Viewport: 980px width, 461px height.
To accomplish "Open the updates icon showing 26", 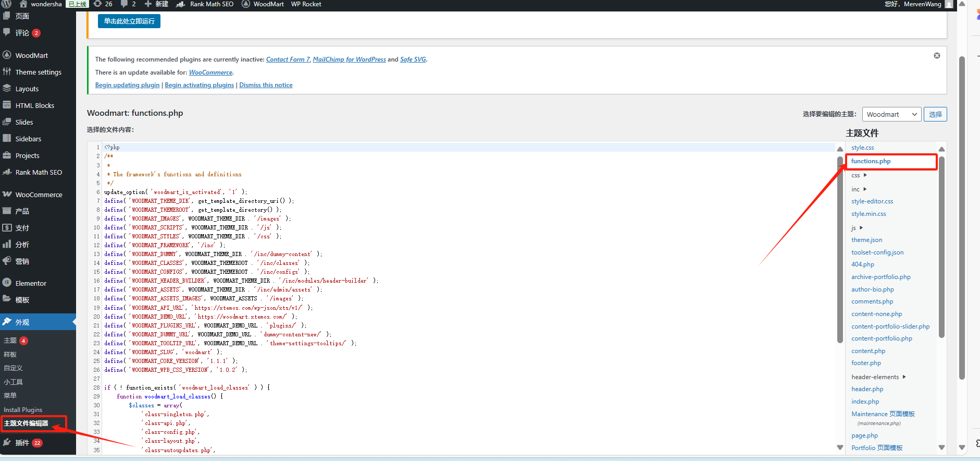I will (103, 4).
